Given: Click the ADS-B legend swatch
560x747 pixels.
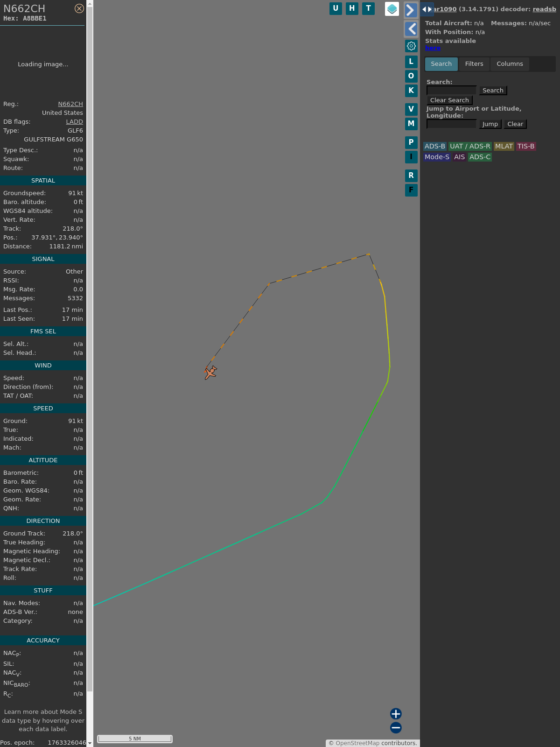Looking at the screenshot, I should pos(435,147).
